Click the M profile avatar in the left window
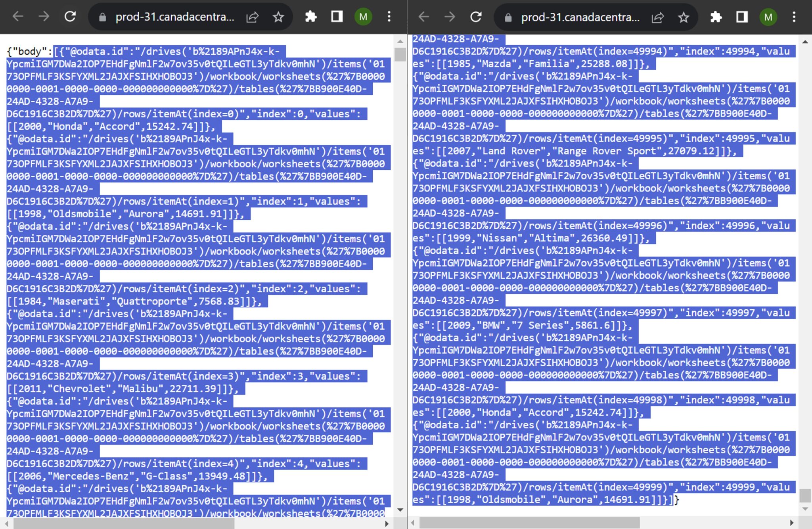The height and width of the screenshot is (529, 812). pyautogui.click(x=363, y=17)
